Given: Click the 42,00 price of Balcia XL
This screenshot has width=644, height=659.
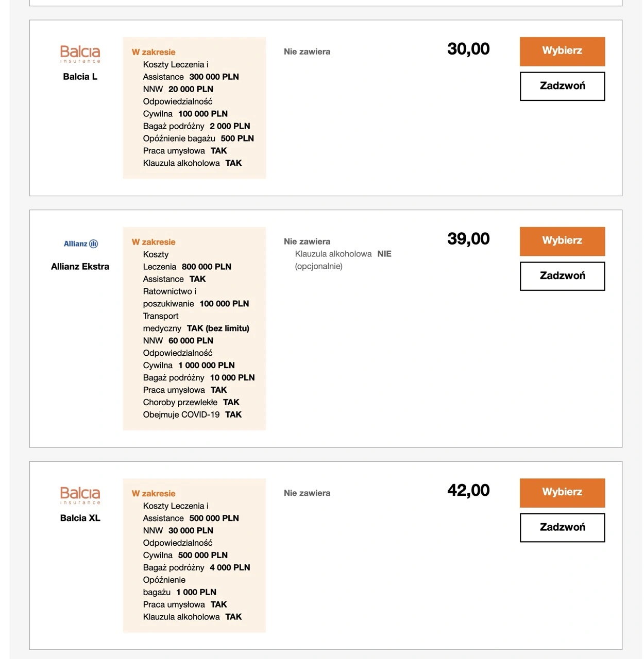Looking at the screenshot, I should pos(468,491).
